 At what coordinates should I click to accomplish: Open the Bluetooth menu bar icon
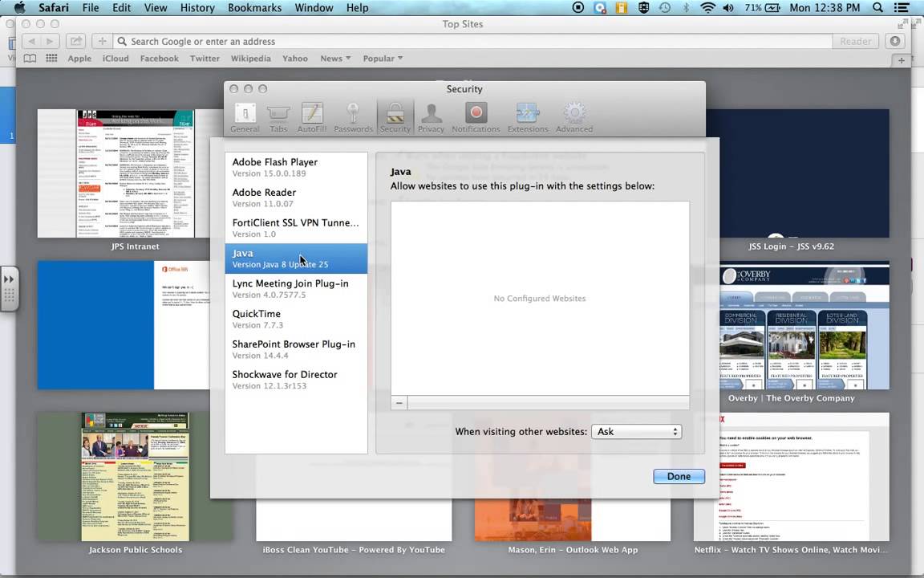[686, 8]
